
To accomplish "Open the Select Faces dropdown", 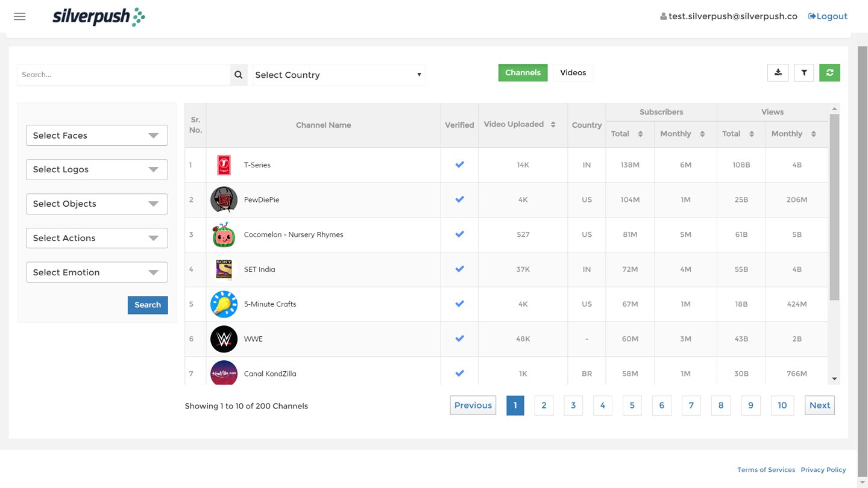I will 96,136.
